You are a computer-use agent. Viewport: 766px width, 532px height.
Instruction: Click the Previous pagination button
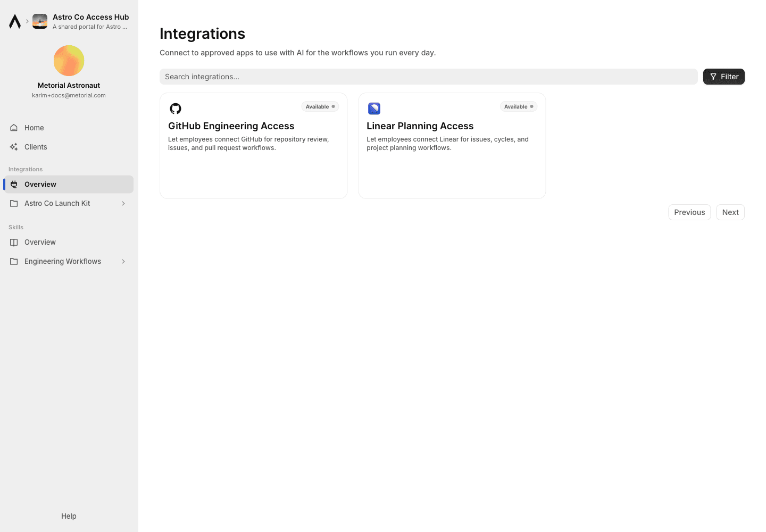coord(689,212)
